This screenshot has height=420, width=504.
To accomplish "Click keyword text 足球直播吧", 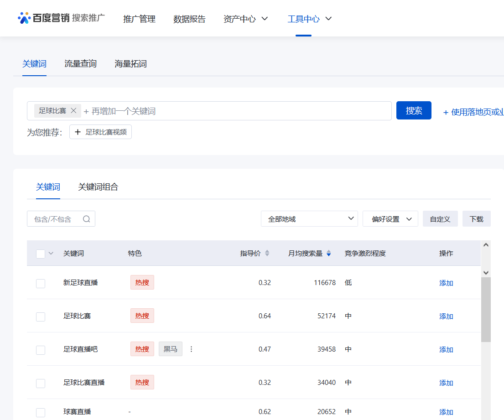I will (x=80, y=349).
